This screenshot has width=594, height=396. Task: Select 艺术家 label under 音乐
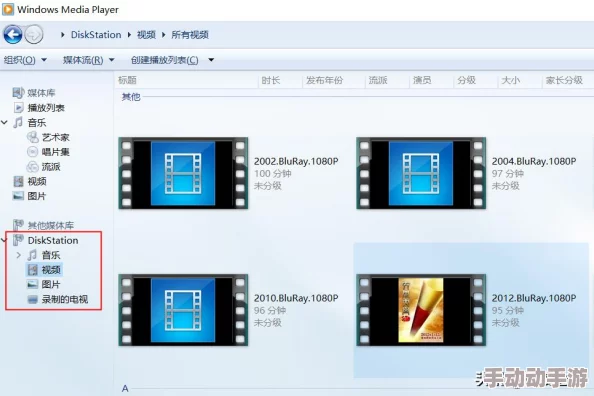click(56, 137)
